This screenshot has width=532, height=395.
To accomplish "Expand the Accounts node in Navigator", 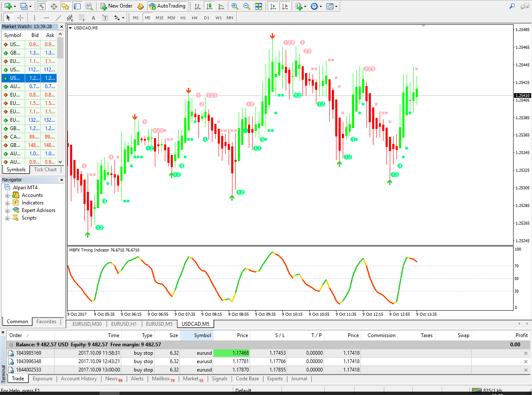I will [7, 195].
